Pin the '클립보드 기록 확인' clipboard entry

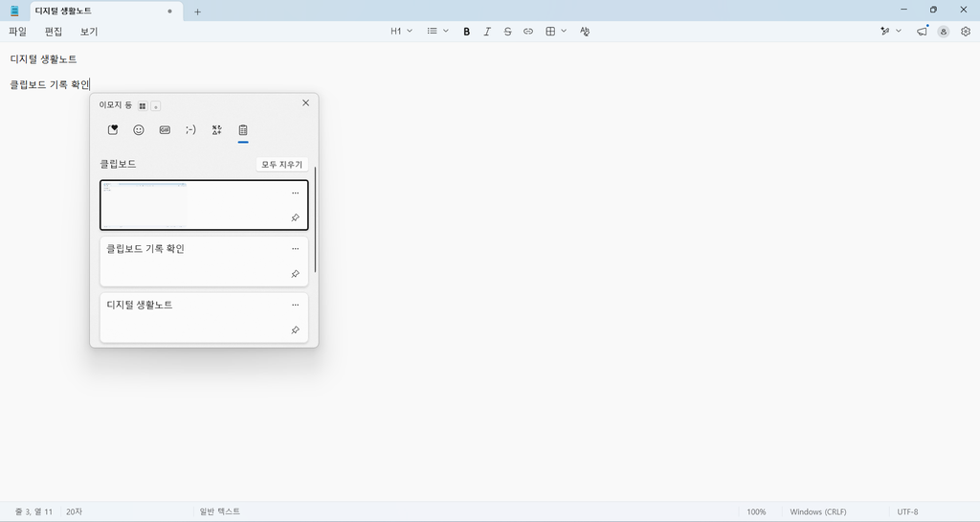pos(295,274)
